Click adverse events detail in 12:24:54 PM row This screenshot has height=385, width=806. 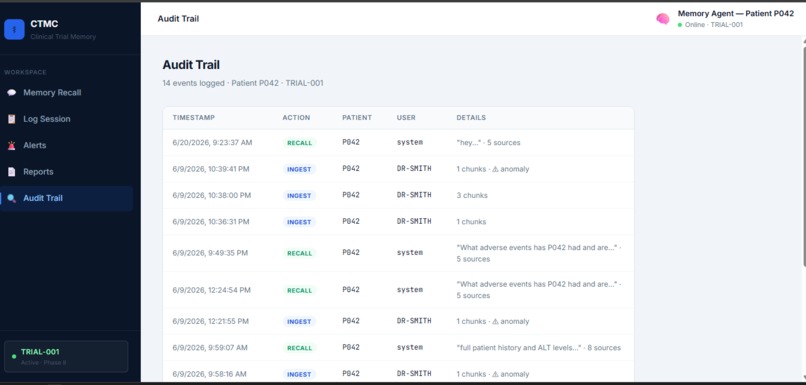coord(539,290)
